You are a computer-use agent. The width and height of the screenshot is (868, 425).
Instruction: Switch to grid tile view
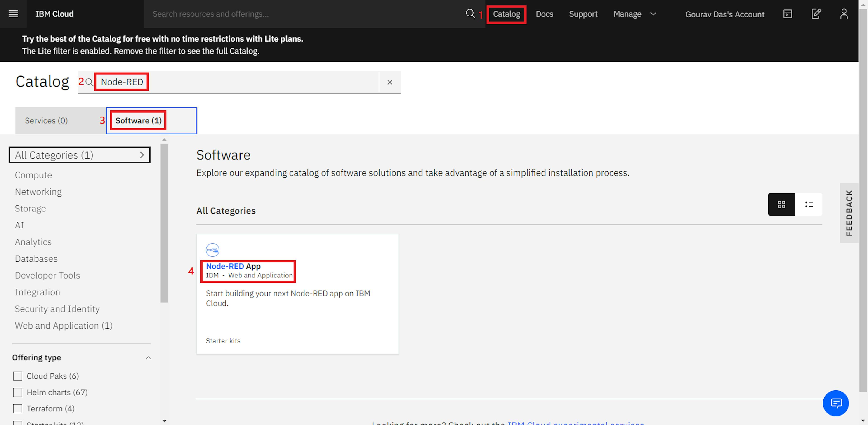781,204
